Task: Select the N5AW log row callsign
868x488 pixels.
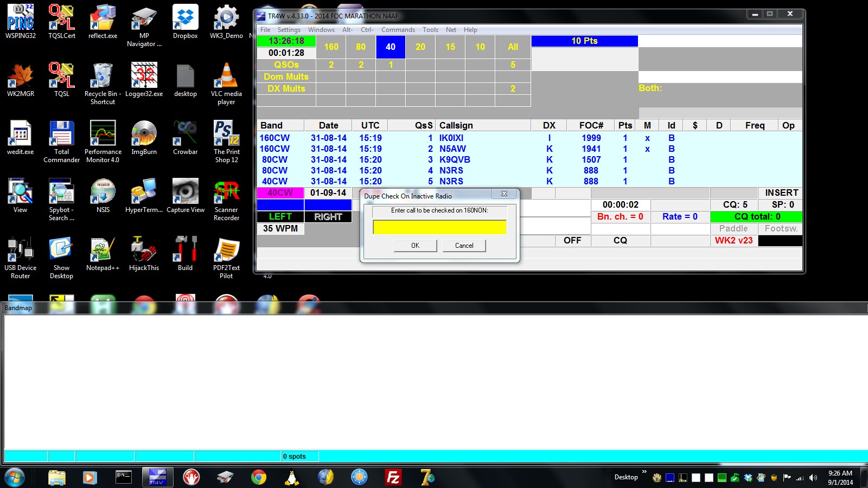Action: (452, 149)
